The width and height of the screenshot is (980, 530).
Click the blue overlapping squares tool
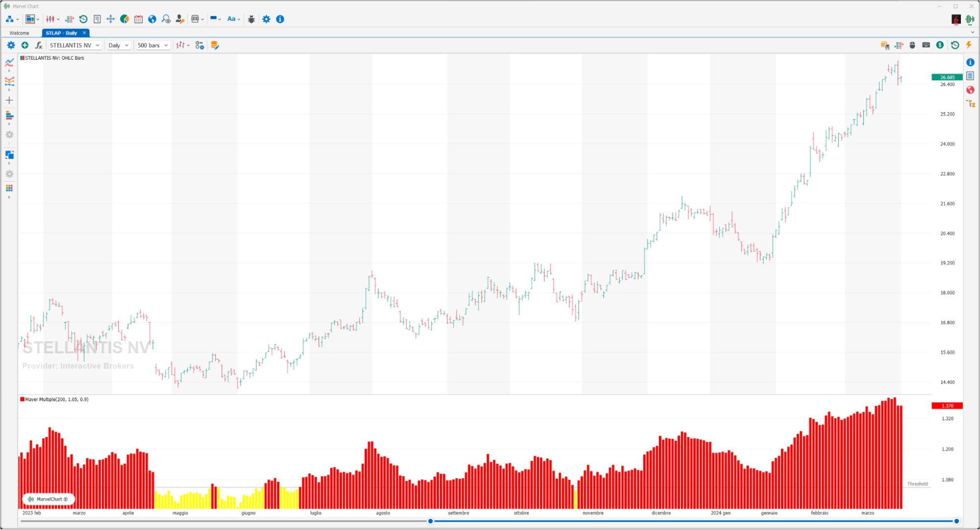tap(9, 155)
